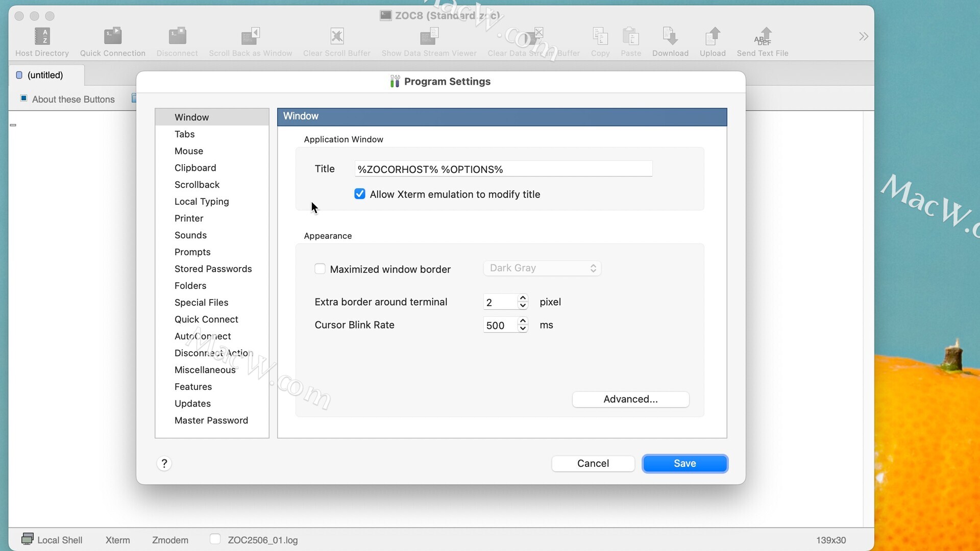
Task: Enable Maximized window border checkbox
Action: pyautogui.click(x=320, y=269)
